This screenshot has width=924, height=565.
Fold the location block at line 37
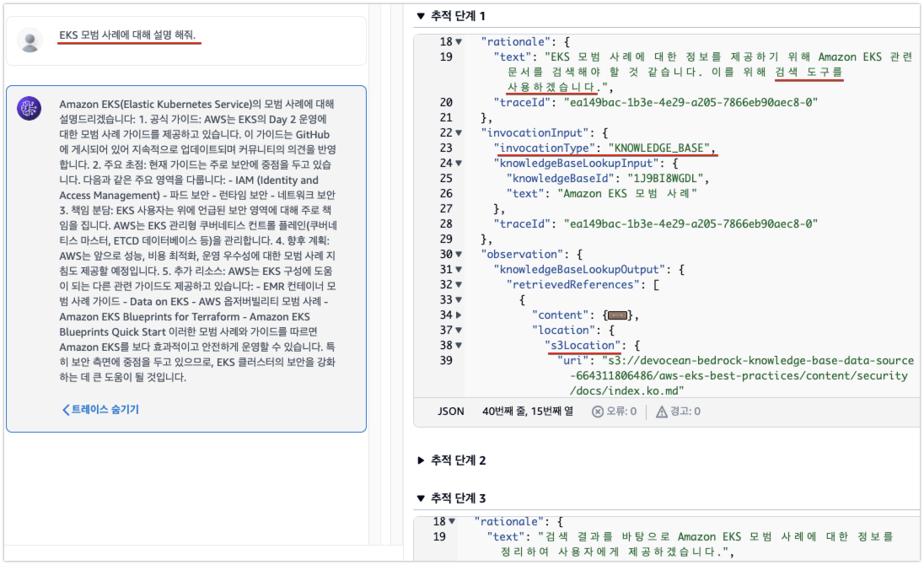click(x=459, y=331)
